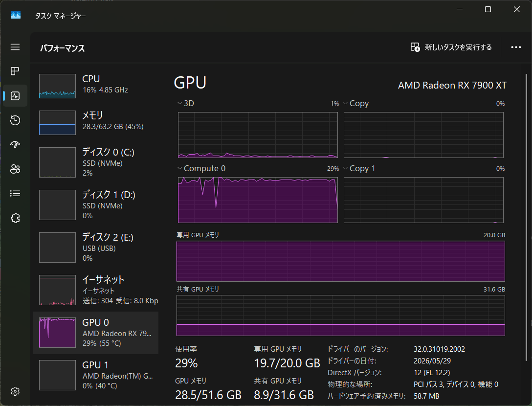Select GPU 1 Radeon(TM) item
This screenshot has width=532, height=406.
(x=96, y=375)
